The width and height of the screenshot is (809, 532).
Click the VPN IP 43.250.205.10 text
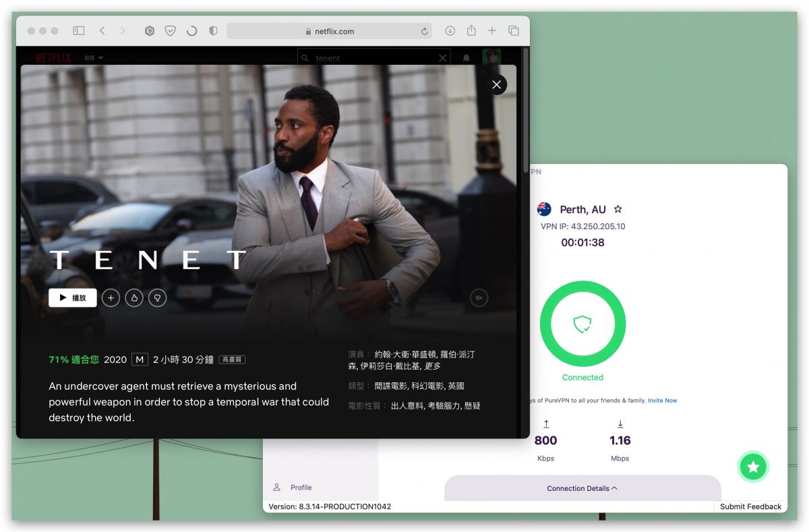pos(582,227)
